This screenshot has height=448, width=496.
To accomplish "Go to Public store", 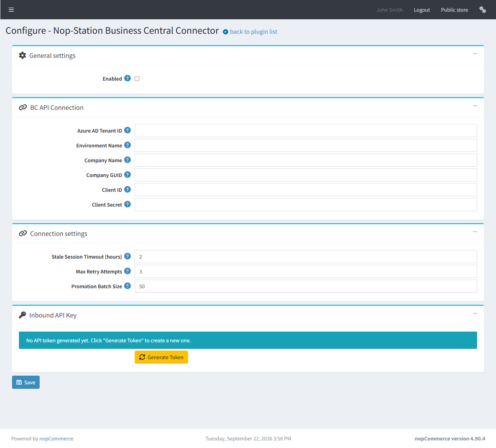I will coord(454,10).
